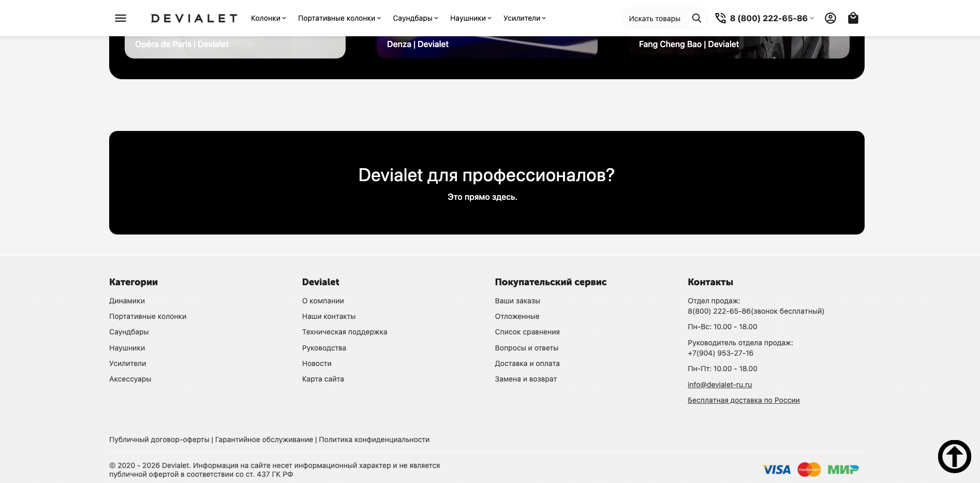Click the Пн-Вс: 10.00 - 18.00 text

722,327
